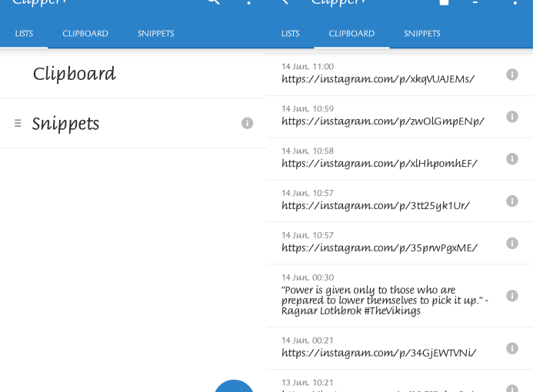Switch to LISTS tab in the left screen
This screenshot has width=533, height=392.
24,34
